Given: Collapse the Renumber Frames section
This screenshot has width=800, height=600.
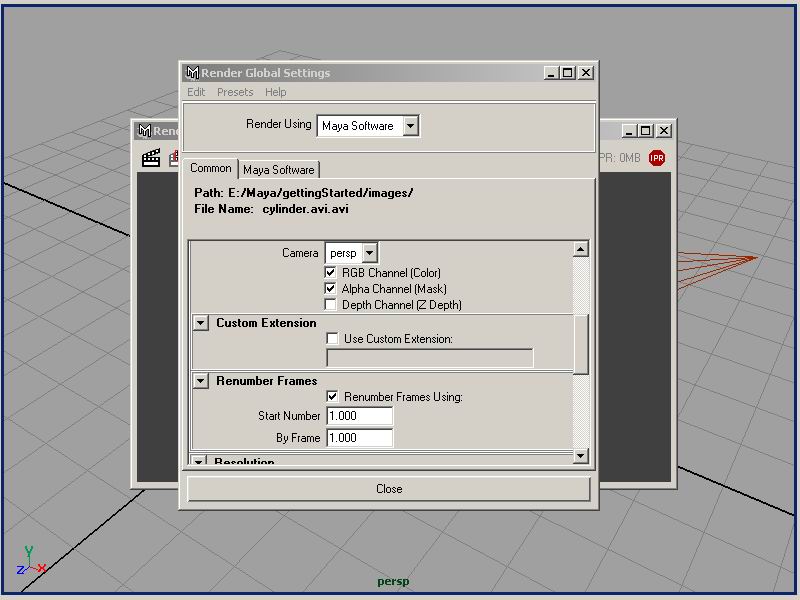Looking at the screenshot, I should coord(201,381).
